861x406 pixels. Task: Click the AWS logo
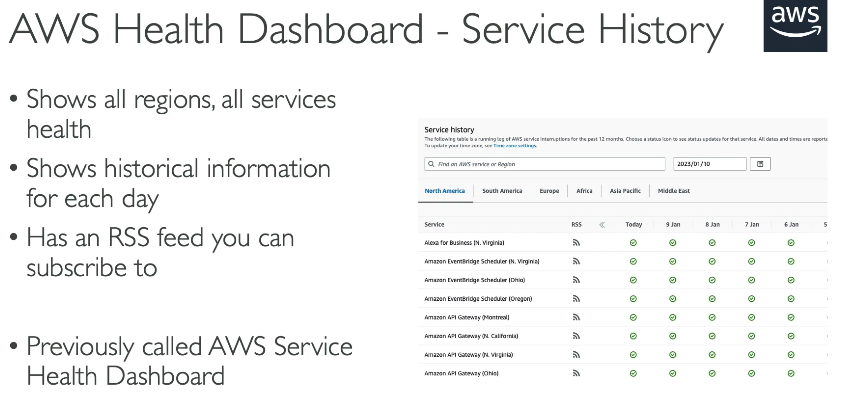tap(795, 26)
